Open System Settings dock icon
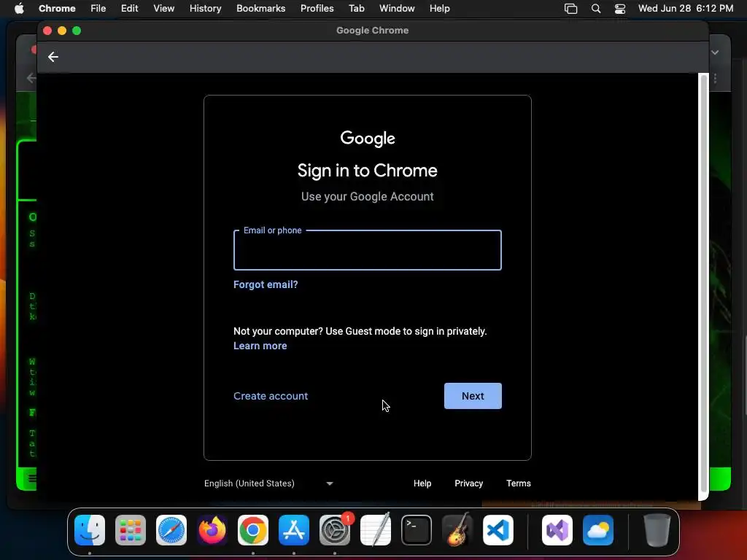Viewport: 747px width, 560px height. (x=334, y=530)
